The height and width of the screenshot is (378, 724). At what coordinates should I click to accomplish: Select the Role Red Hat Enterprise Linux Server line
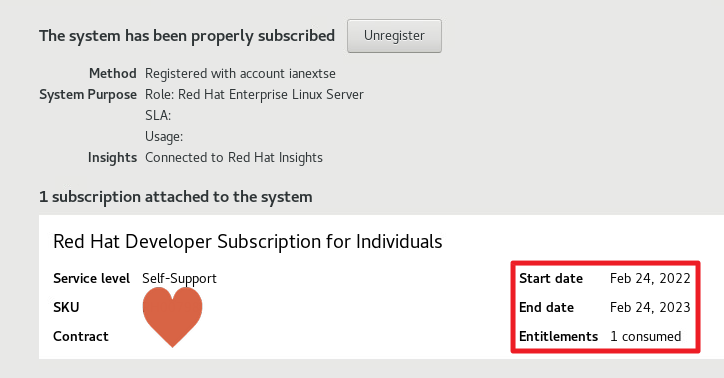(x=254, y=95)
